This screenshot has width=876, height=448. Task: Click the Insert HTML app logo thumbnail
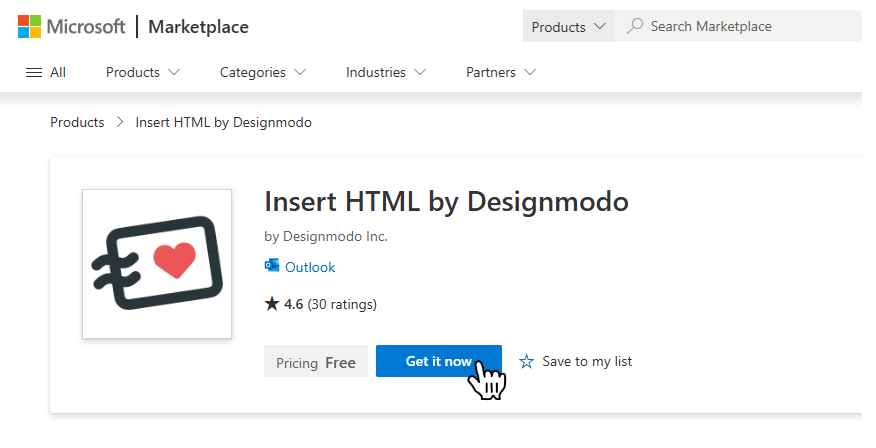pyautogui.click(x=157, y=264)
